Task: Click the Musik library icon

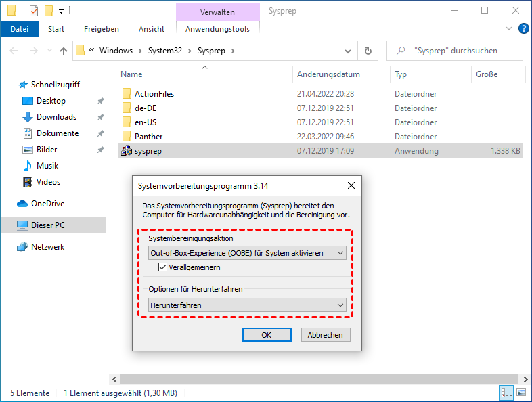Action: coord(28,166)
